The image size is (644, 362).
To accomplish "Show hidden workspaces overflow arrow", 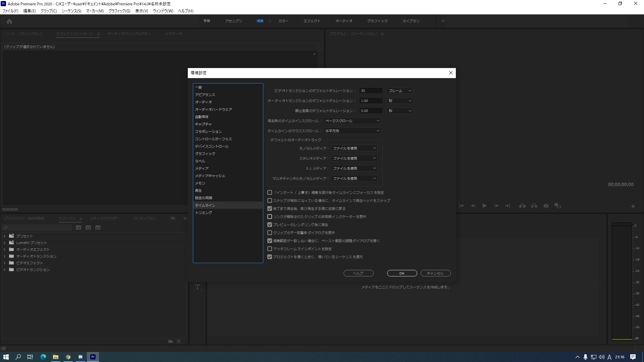I will pyautogui.click(x=443, y=21).
